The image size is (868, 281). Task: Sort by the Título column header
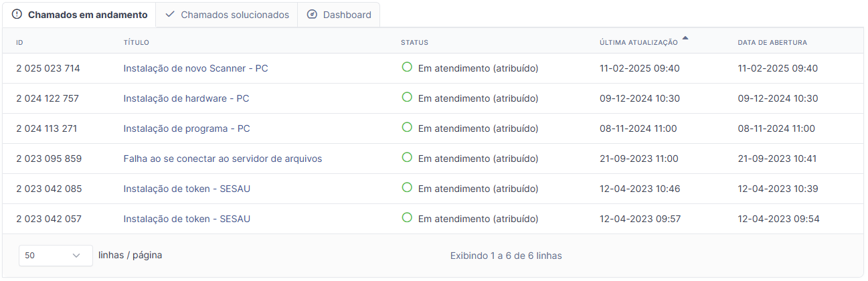pos(136,42)
